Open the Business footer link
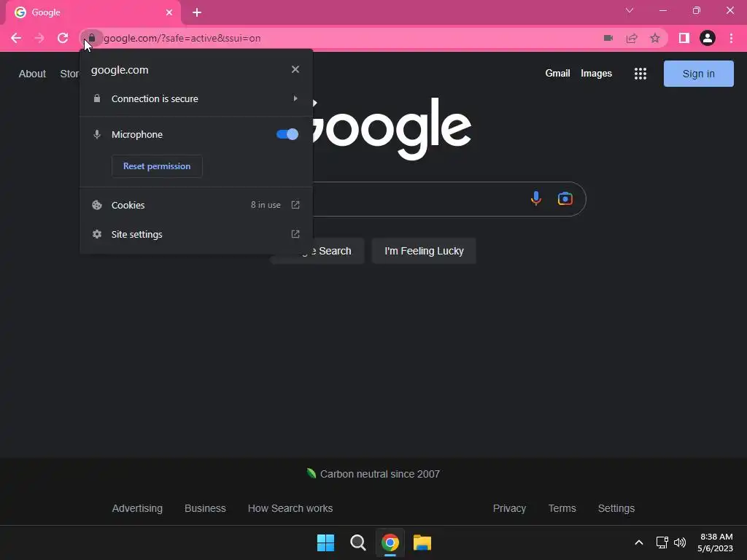 pyautogui.click(x=205, y=508)
